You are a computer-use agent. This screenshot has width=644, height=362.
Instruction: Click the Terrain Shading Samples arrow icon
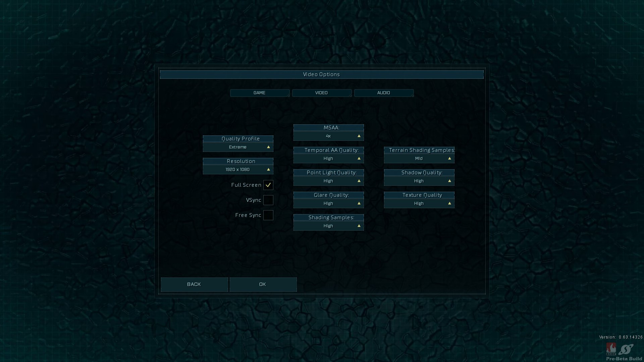click(449, 159)
